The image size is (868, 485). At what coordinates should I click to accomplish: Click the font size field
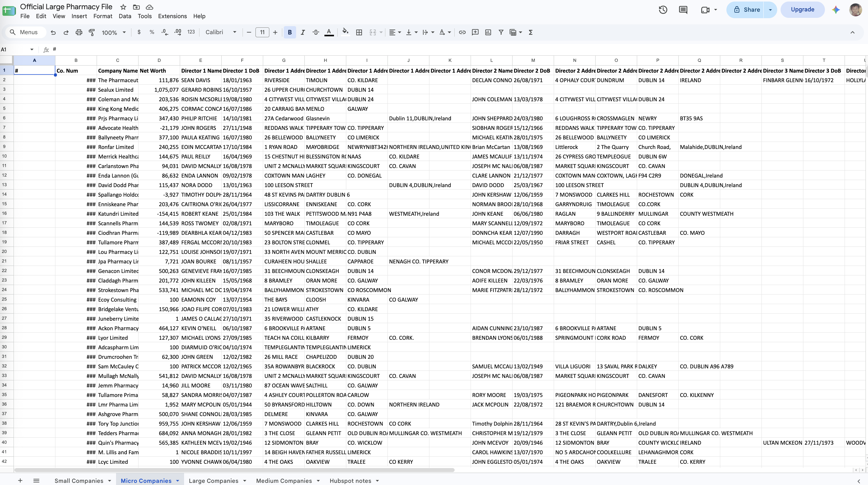262,32
